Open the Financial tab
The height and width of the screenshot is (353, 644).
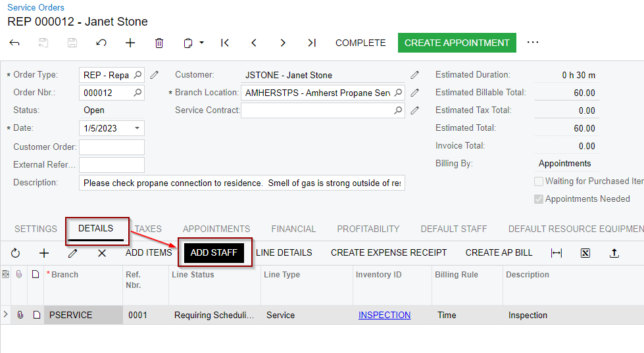293,229
